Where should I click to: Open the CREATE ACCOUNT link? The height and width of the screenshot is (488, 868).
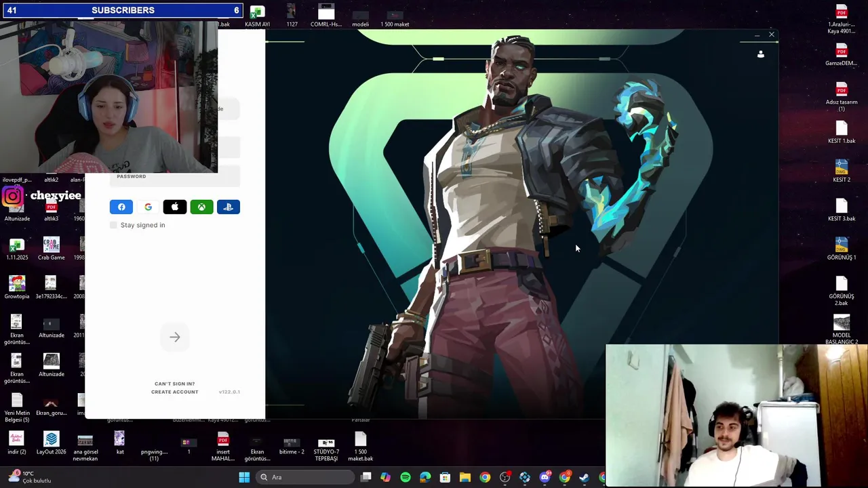coord(175,392)
